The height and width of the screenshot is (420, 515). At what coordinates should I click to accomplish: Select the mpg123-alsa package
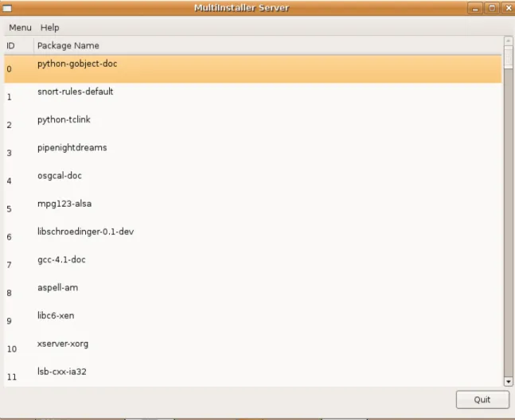(x=253, y=208)
